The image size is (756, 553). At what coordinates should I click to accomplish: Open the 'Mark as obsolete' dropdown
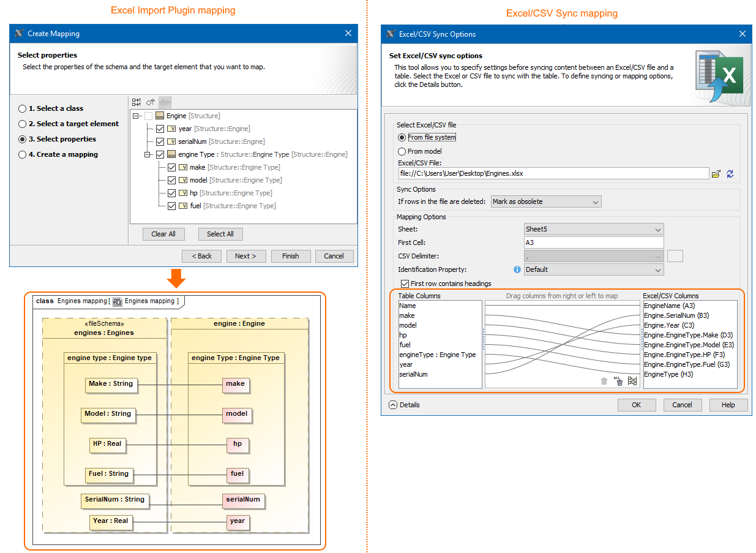coord(546,201)
